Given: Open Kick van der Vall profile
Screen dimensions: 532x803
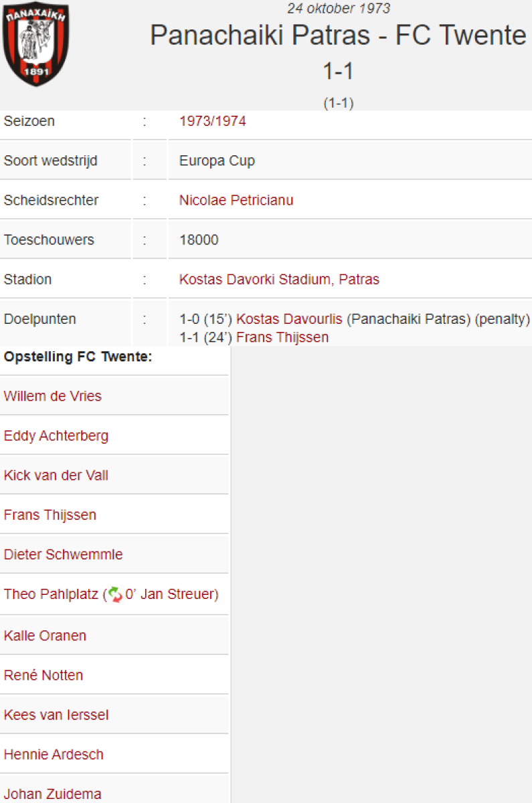Looking at the screenshot, I should pos(56,476).
